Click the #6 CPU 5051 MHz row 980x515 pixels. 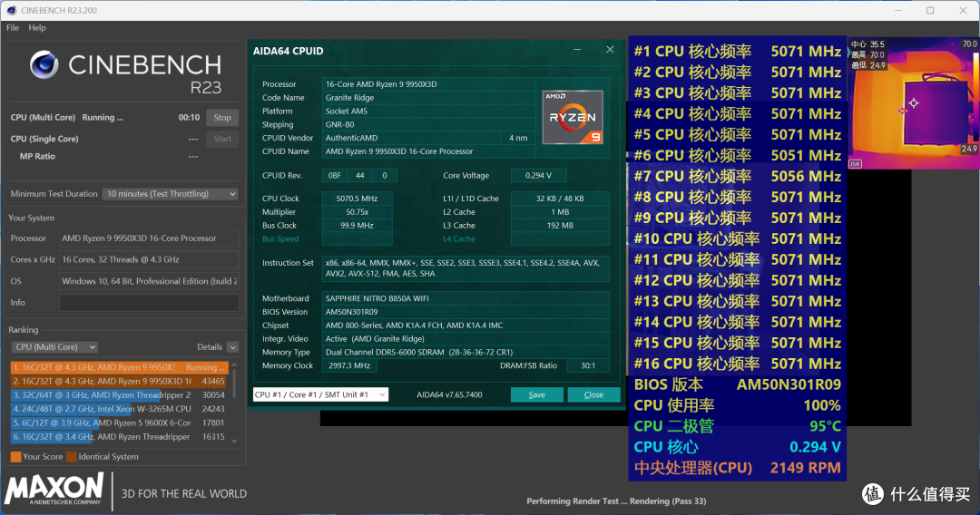coord(738,155)
